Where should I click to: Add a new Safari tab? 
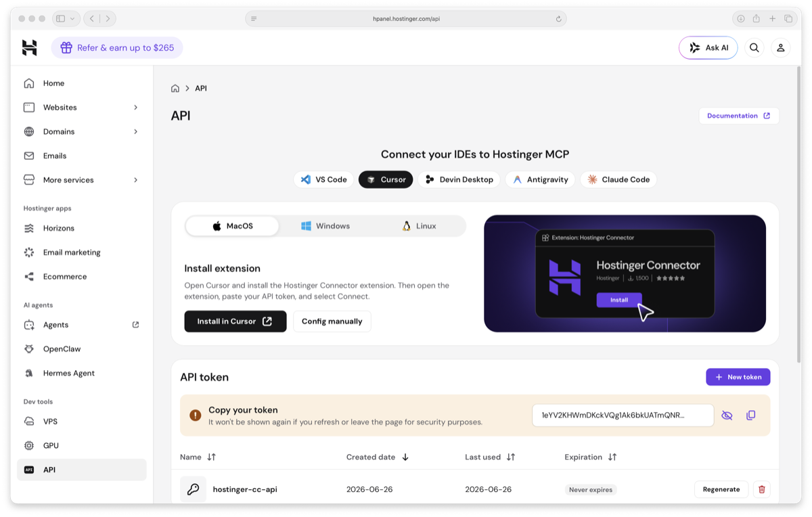772,19
